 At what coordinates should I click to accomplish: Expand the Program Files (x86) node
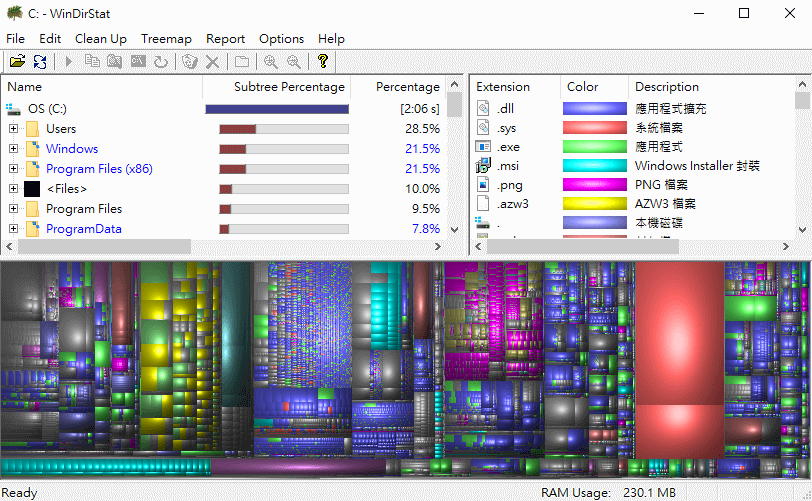(x=13, y=169)
